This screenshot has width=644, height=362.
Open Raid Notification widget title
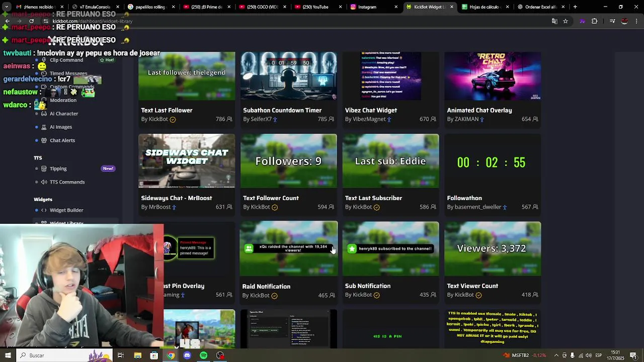(x=266, y=287)
